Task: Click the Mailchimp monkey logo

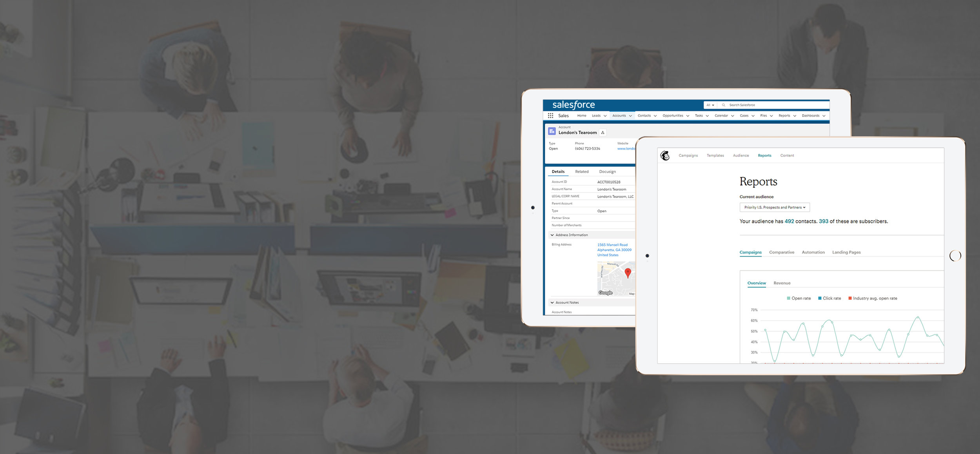Action: click(665, 156)
